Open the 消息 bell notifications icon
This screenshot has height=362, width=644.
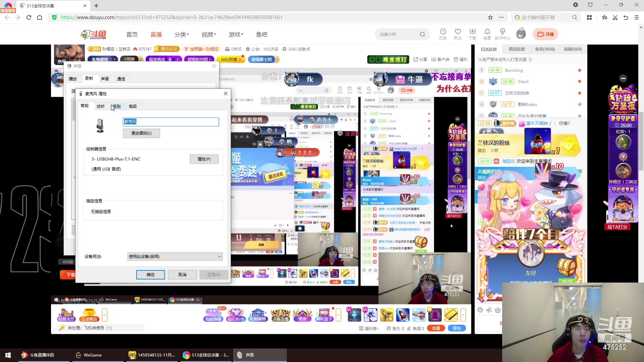tap(487, 34)
